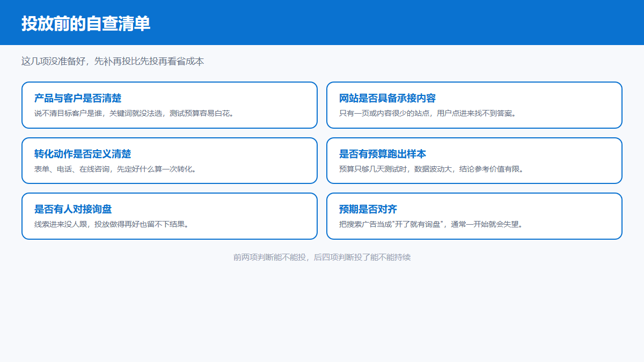Select the card heading 是否有预算跑出样本
Image resolution: width=644 pixels, height=362 pixels.
click(383, 154)
